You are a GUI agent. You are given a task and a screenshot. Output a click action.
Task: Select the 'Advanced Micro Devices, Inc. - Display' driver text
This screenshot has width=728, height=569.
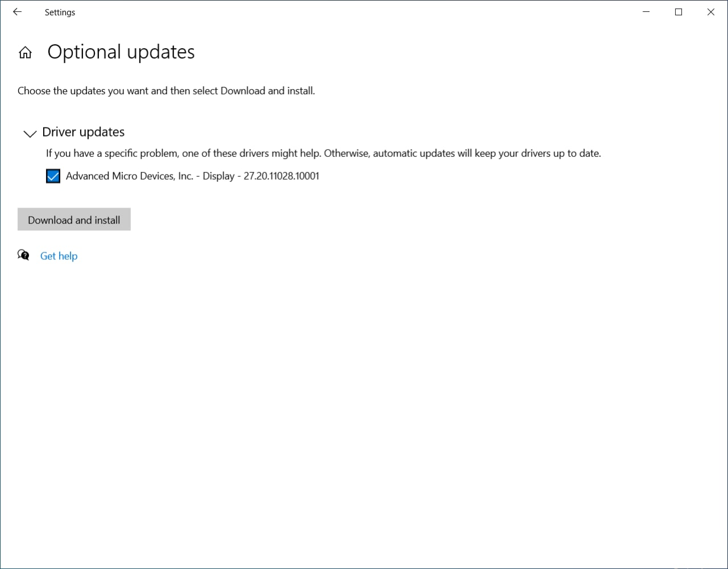[x=192, y=176]
